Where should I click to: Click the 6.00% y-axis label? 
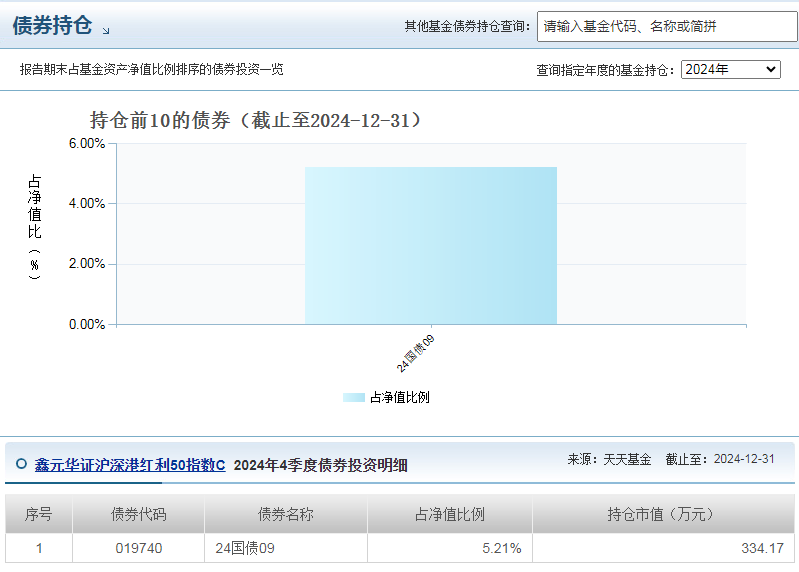tap(87, 144)
